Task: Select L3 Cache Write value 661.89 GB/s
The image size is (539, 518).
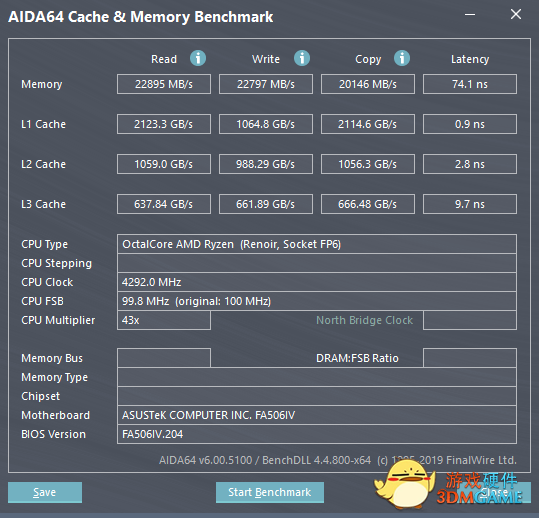Action: (266, 204)
